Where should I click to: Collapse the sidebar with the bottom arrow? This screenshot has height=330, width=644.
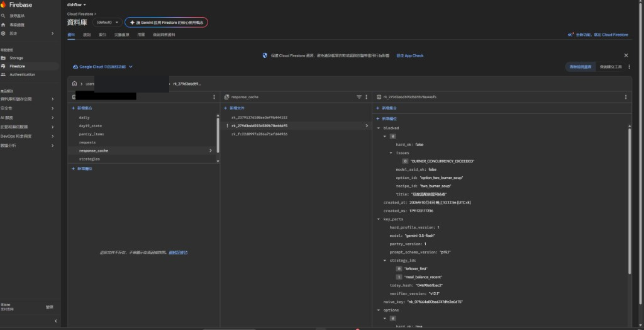(56, 321)
